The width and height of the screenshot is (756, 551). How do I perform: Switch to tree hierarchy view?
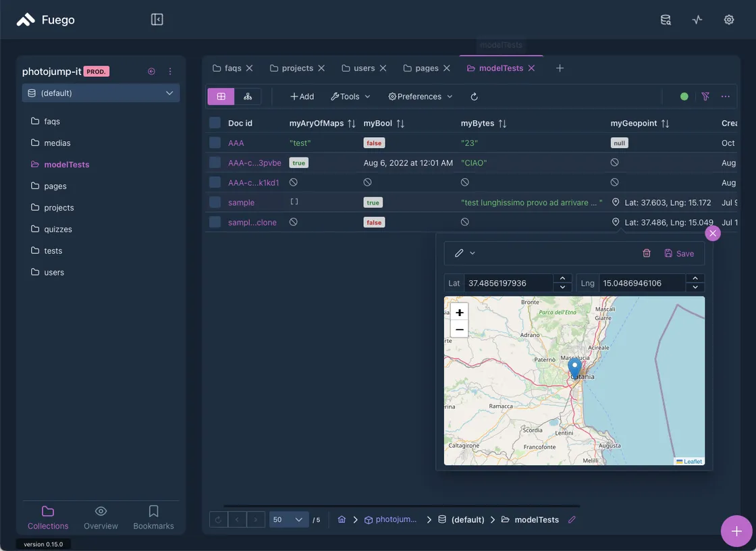[248, 97]
